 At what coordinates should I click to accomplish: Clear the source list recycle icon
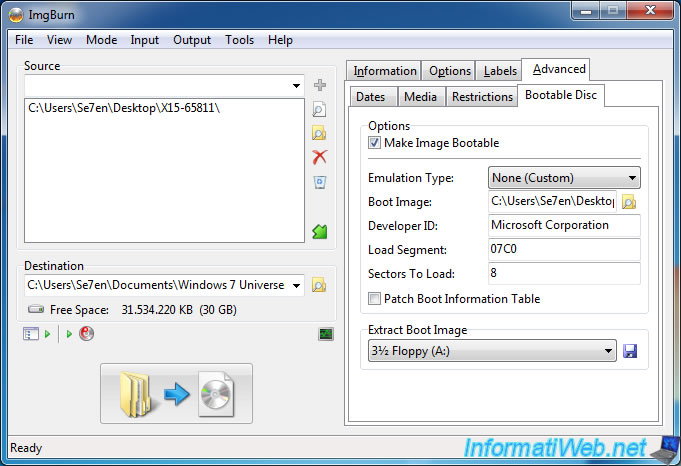click(x=320, y=182)
